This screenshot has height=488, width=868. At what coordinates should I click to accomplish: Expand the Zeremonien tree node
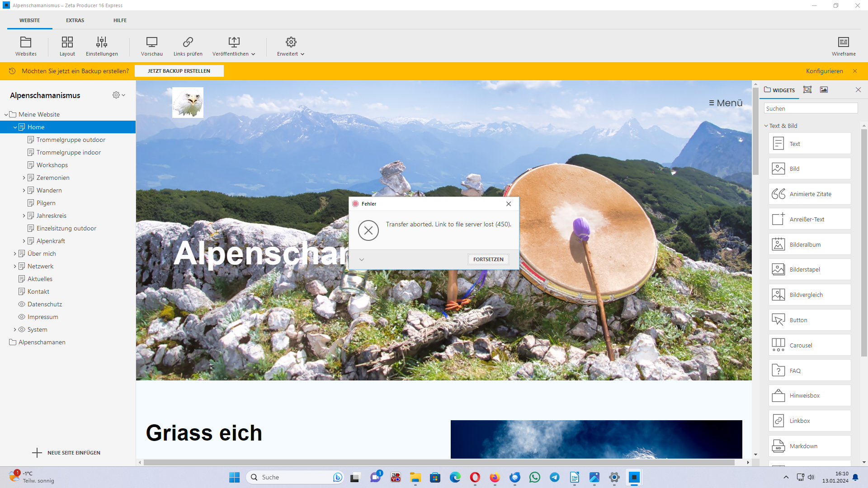[x=24, y=178]
